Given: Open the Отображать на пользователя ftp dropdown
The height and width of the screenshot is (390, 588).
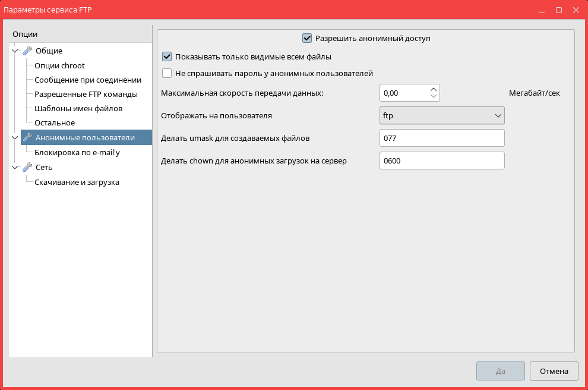Looking at the screenshot, I should point(441,116).
